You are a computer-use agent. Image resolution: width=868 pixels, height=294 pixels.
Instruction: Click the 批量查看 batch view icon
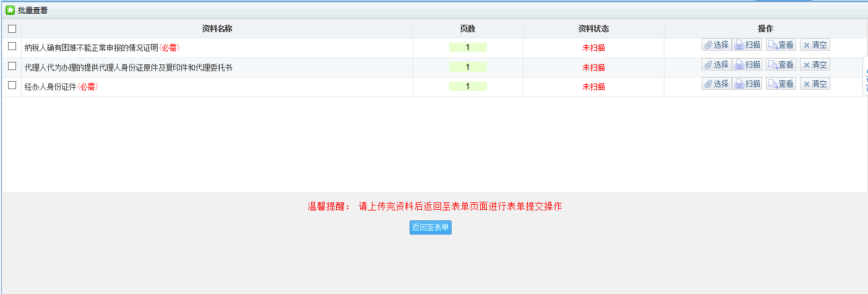coord(10,10)
